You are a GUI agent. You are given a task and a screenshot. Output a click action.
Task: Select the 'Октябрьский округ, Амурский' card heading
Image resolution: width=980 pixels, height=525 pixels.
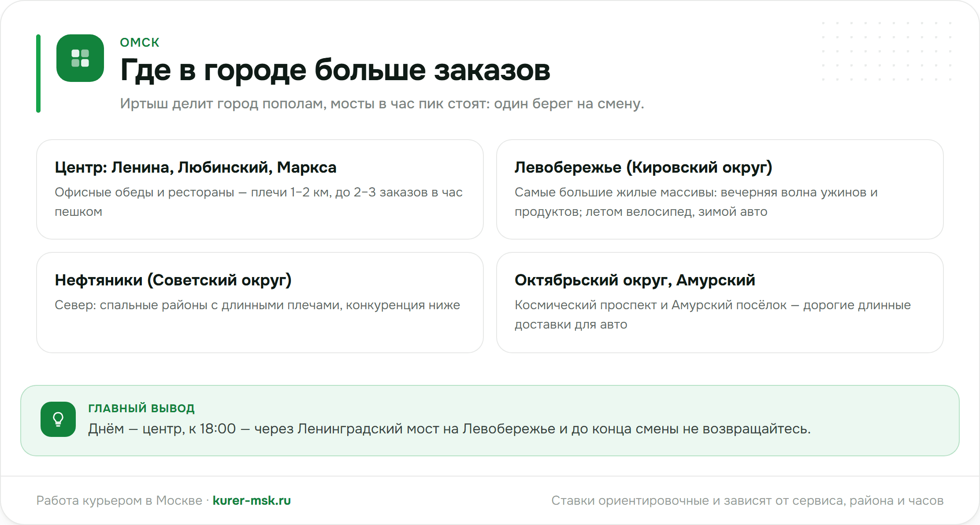(x=635, y=280)
